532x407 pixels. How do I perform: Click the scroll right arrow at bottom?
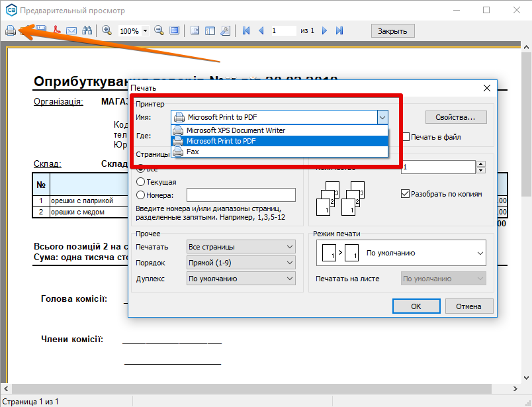click(515, 388)
